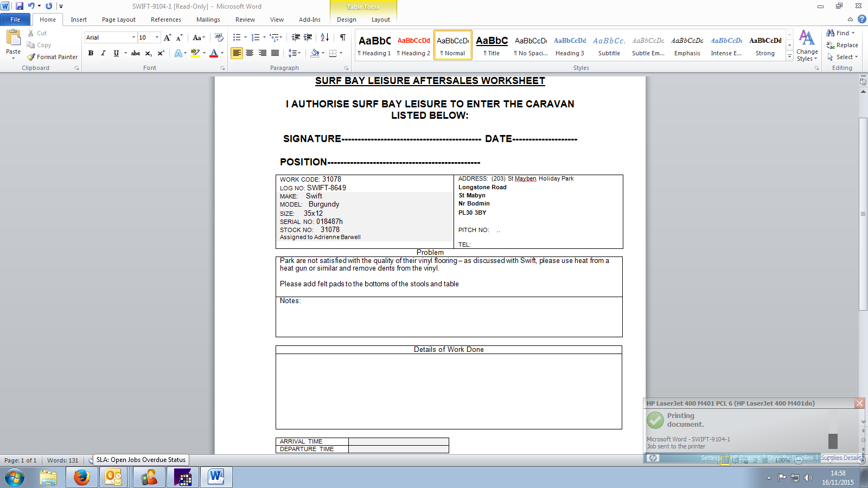This screenshot has width=868, height=488.
Task: Open Outlook from the taskbar
Action: point(113,477)
